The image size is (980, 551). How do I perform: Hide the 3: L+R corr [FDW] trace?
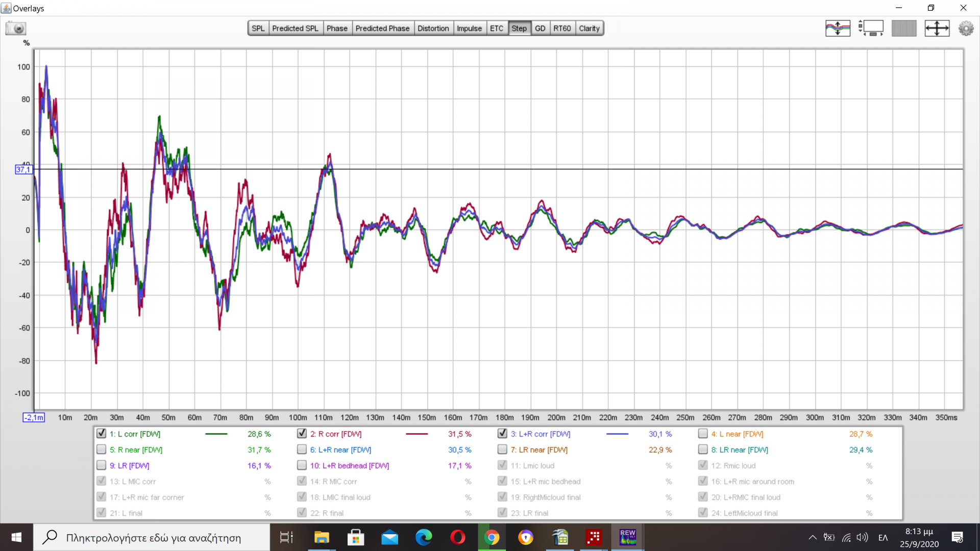[502, 434]
